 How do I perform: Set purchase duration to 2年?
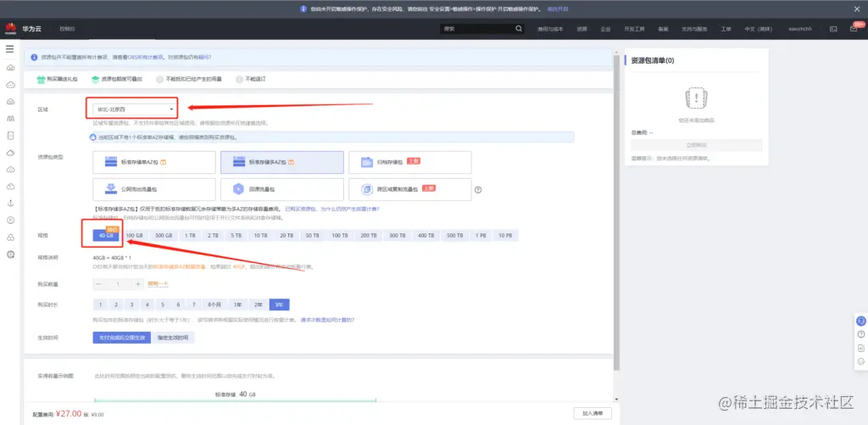point(259,305)
